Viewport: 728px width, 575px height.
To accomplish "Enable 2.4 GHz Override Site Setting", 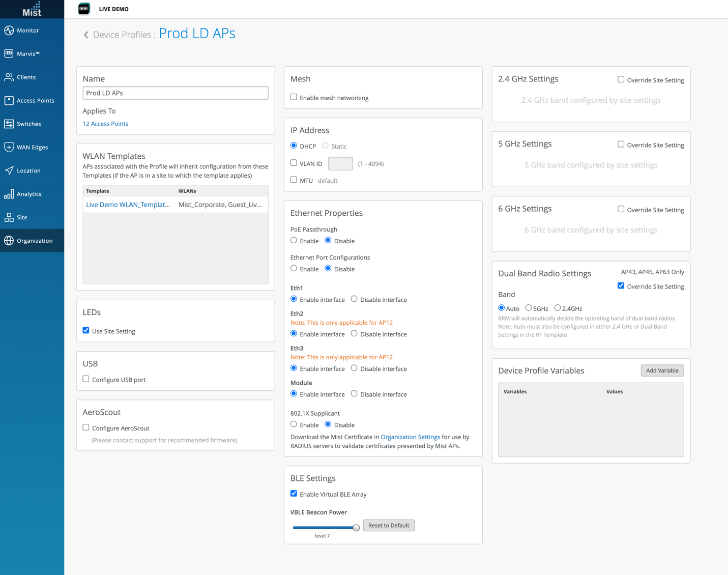I will [x=621, y=79].
